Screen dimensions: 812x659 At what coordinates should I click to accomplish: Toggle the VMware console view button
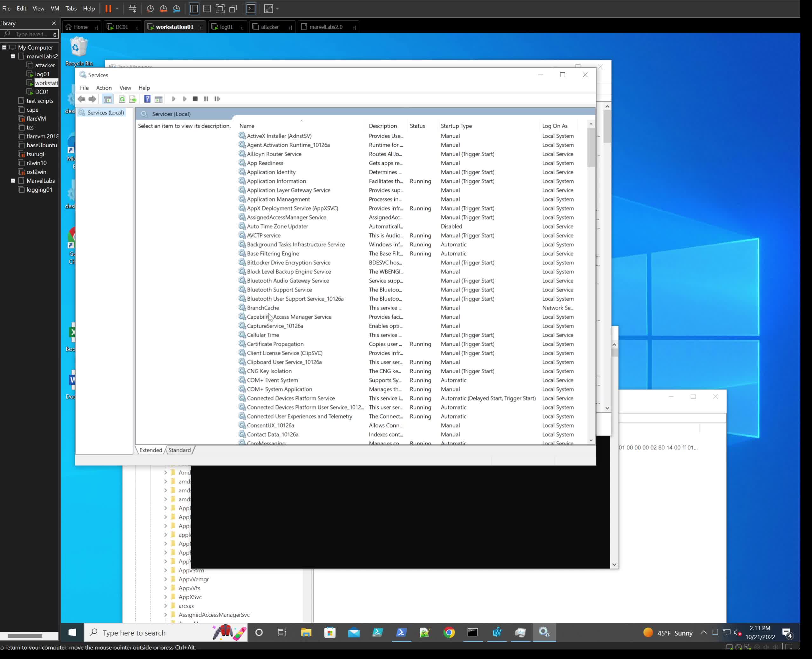tap(251, 8)
